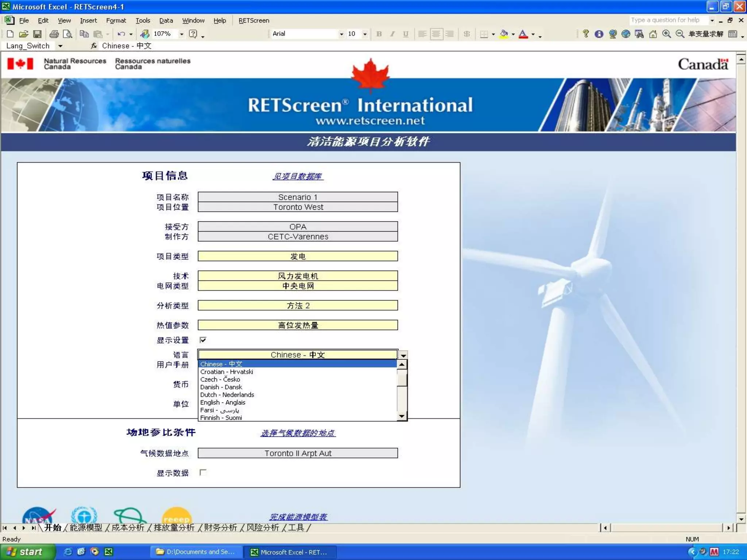Click the Font Color red A
Image resolution: width=747 pixels, height=560 pixels.
coord(523,34)
